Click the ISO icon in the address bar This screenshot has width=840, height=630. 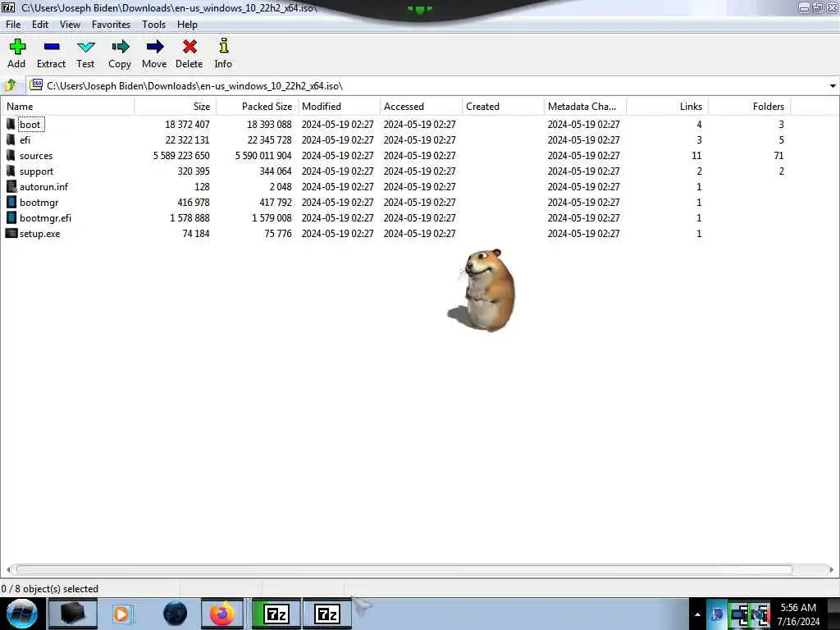coord(36,85)
